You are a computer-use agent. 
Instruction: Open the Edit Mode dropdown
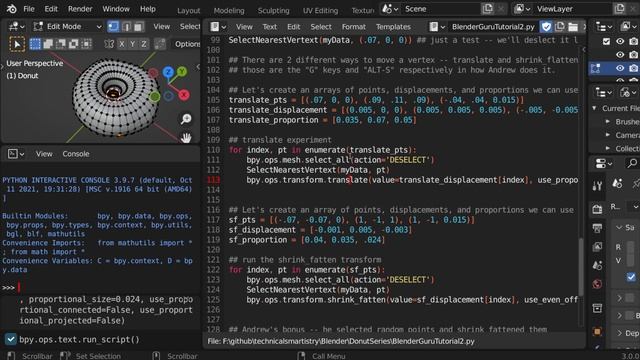coord(68,27)
